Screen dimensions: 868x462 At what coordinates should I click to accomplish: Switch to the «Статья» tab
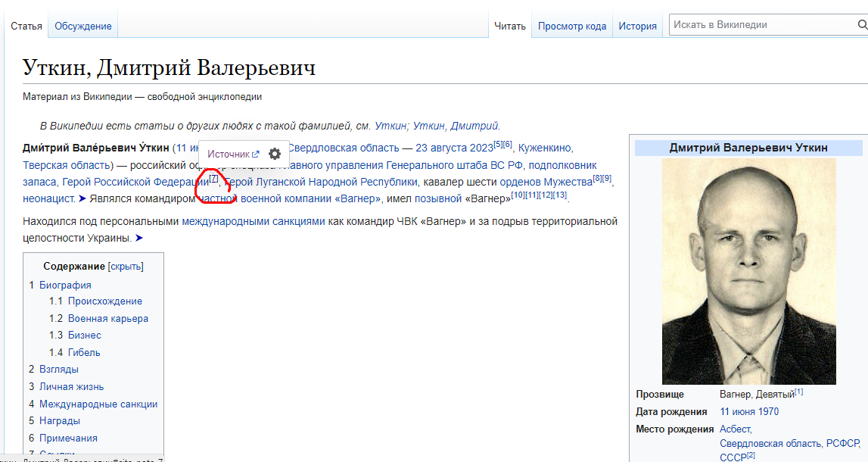pyautogui.click(x=26, y=26)
